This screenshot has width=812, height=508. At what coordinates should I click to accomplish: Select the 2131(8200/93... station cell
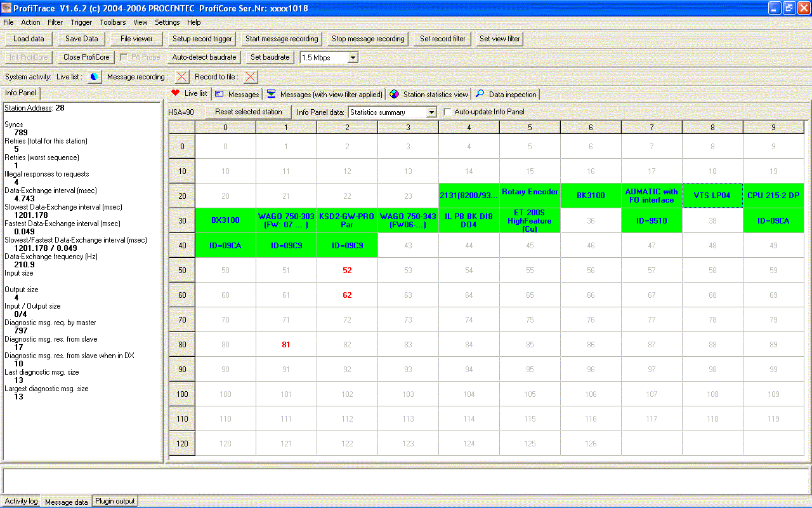[469, 196]
